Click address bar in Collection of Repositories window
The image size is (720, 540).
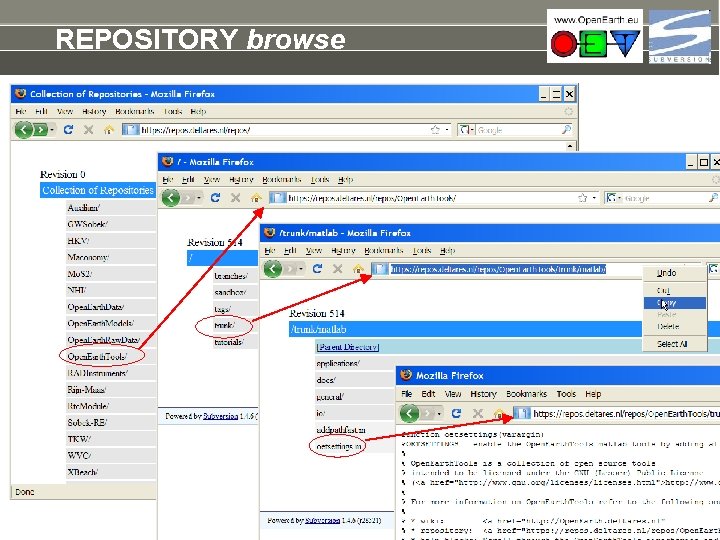coord(287,130)
